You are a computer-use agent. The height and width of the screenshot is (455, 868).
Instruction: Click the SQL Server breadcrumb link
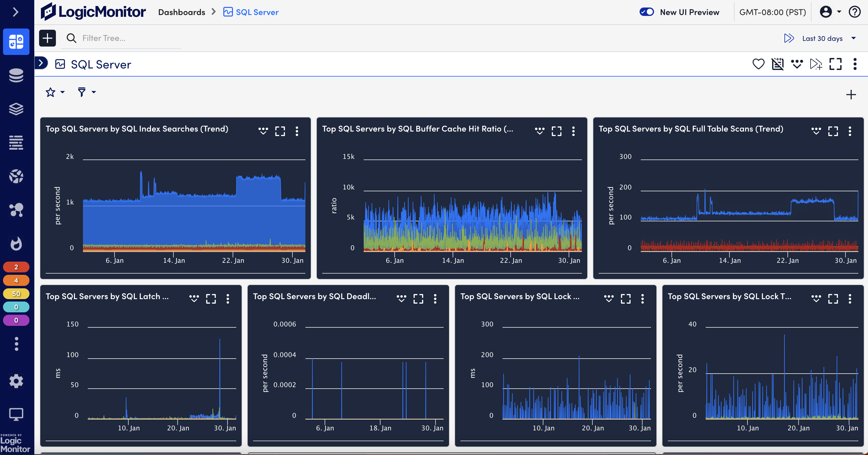257,12
